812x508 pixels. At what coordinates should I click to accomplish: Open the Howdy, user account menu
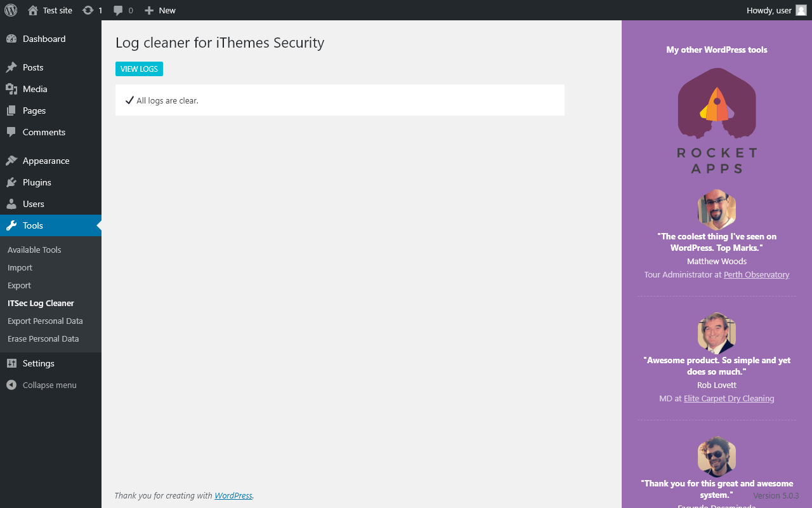click(x=776, y=10)
